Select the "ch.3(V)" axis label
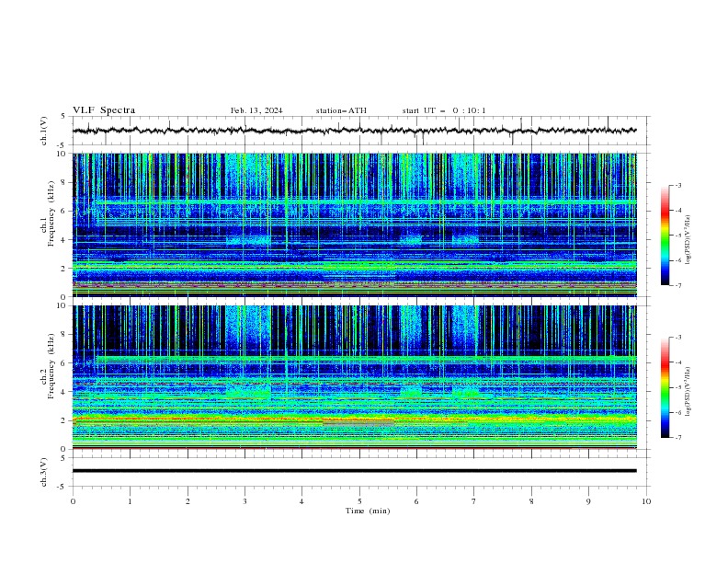The image size is (728, 563). click(x=44, y=472)
